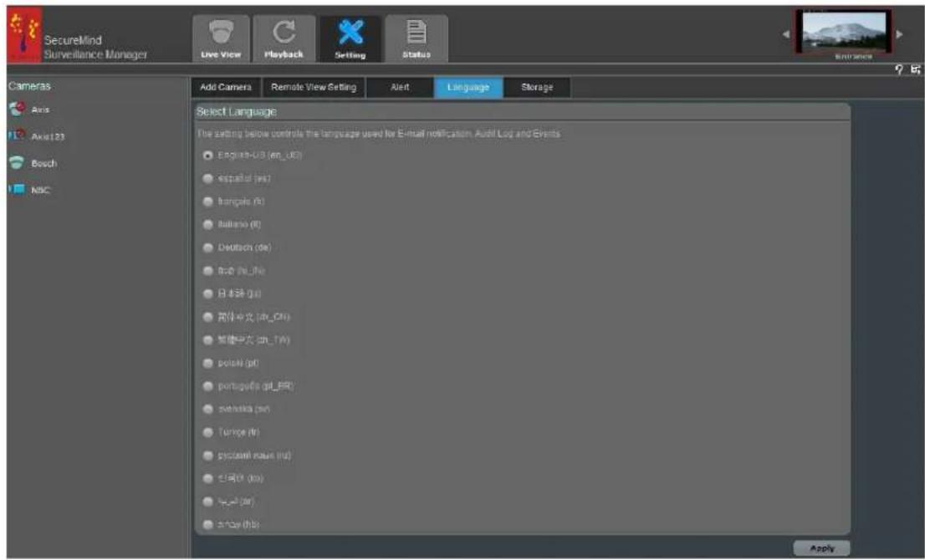The image size is (925, 560).
Task: Click the layout icon beside help
Action: pos(915,69)
